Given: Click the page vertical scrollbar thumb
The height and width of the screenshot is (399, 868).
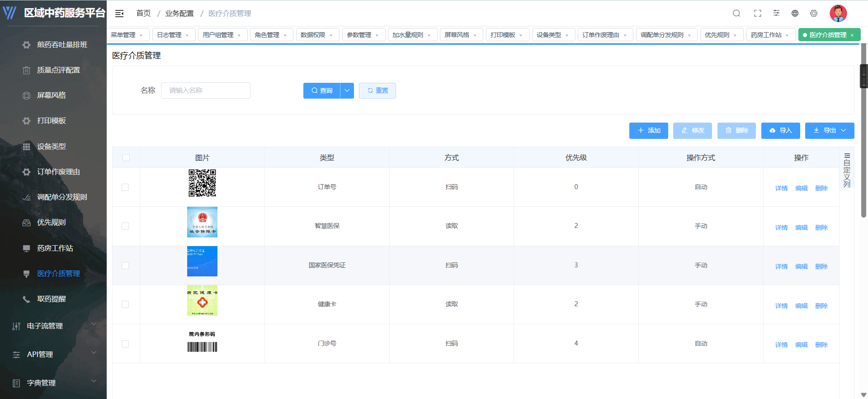Looking at the screenshot, I should [x=863, y=131].
